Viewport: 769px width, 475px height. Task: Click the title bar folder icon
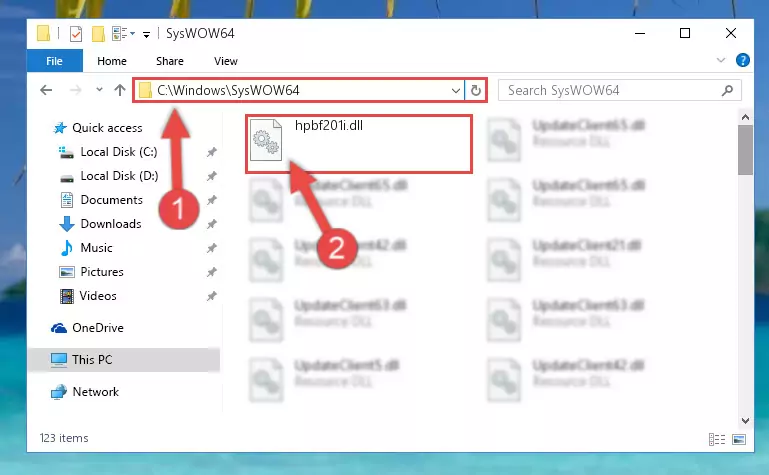coord(44,33)
